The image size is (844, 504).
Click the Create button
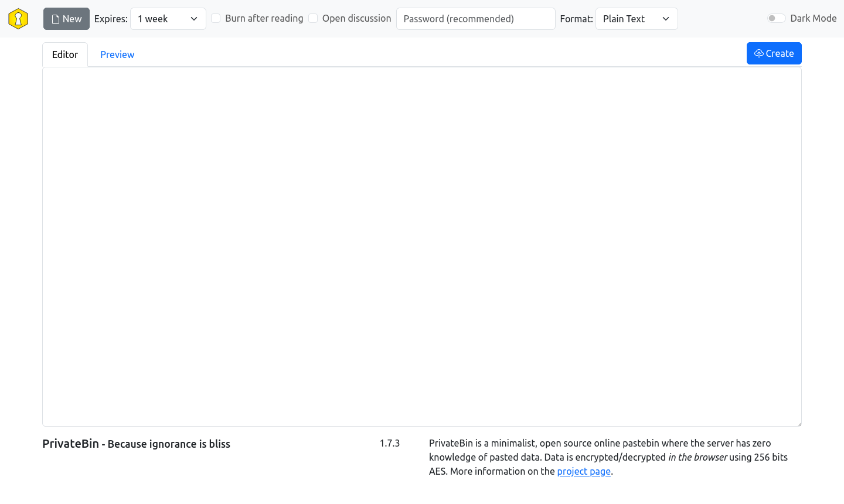(774, 53)
